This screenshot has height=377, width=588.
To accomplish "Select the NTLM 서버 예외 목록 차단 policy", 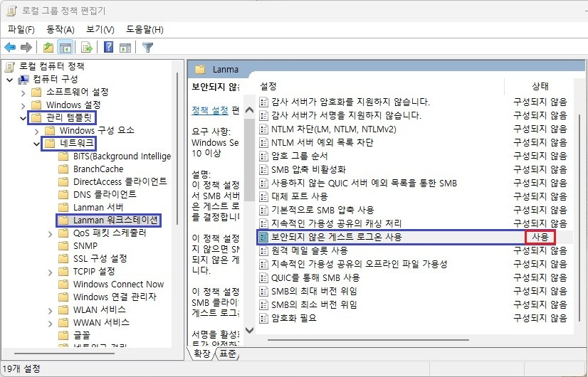I will pos(322,142).
